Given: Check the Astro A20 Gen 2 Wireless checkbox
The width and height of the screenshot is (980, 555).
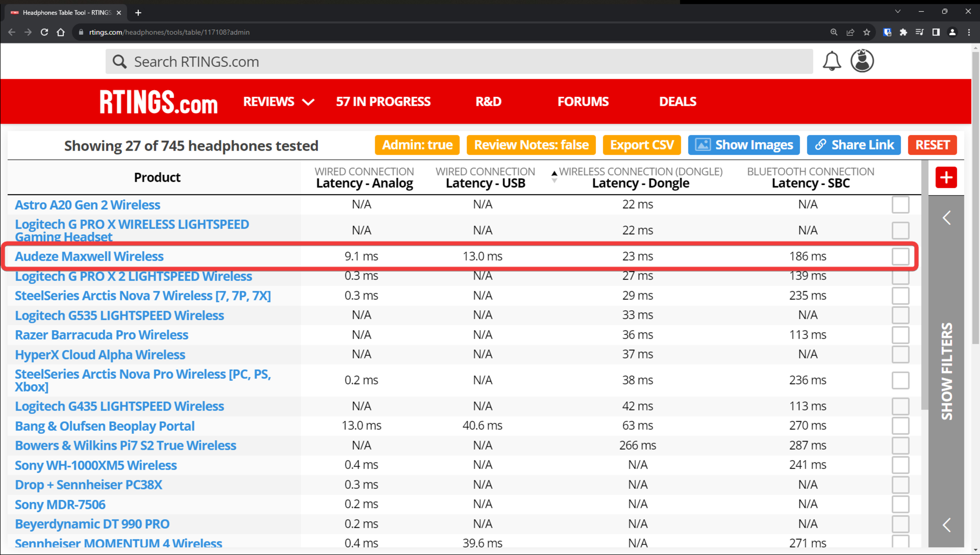Looking at the screenshot, I should pos(900,205).
